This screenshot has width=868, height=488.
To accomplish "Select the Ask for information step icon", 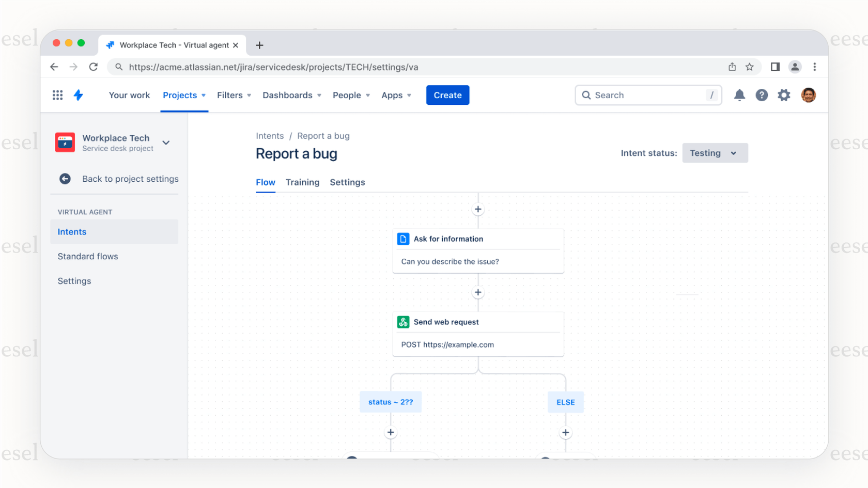I will (x=403, y=239).
